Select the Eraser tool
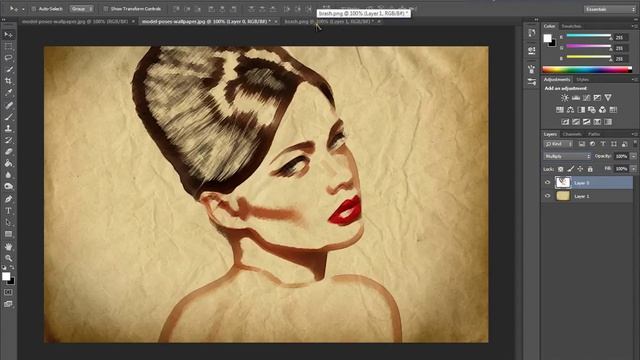 [x=8, y=151]
